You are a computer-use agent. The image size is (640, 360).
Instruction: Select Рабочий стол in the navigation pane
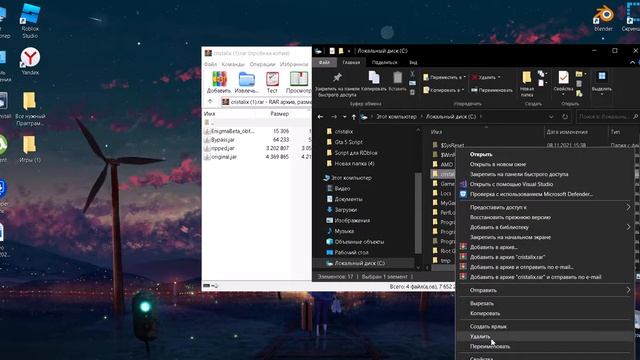351,252
